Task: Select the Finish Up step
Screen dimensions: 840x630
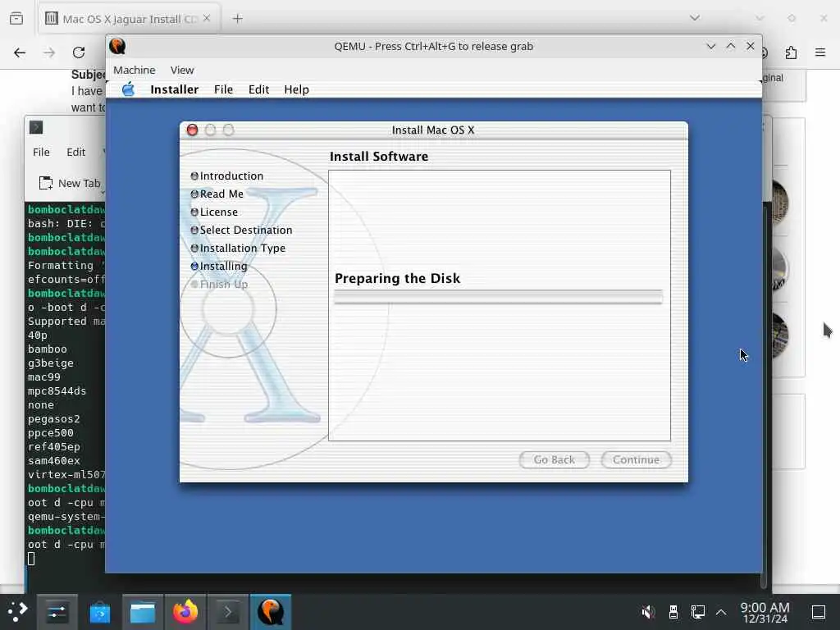Action: (x=219, y=285)
